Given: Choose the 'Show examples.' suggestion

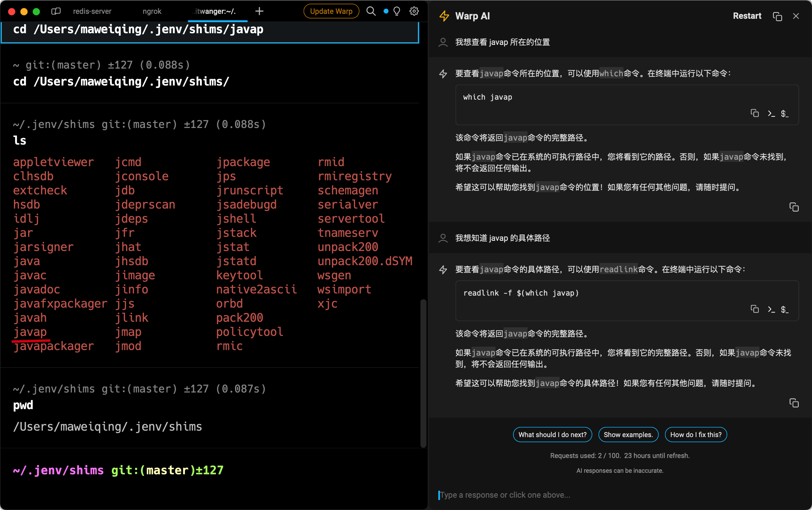Looking at the screenshot, I should pyautogui.click(x=628, y=434).
